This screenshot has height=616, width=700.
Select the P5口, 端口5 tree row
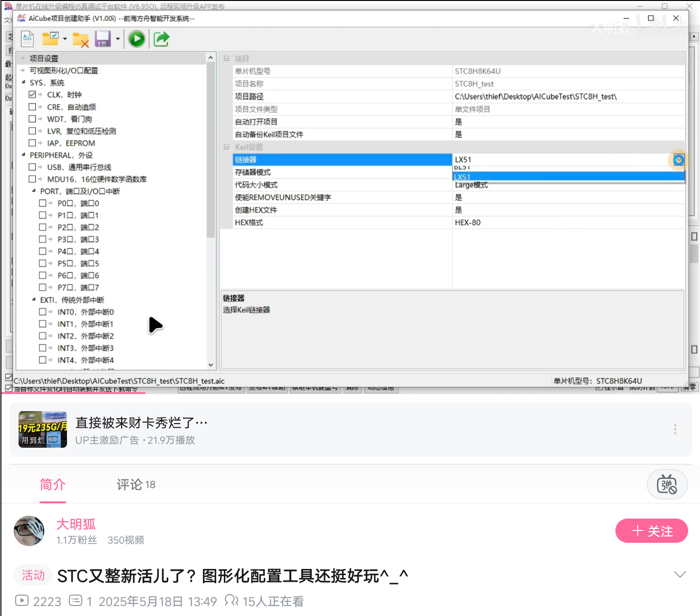pos(78,263)
